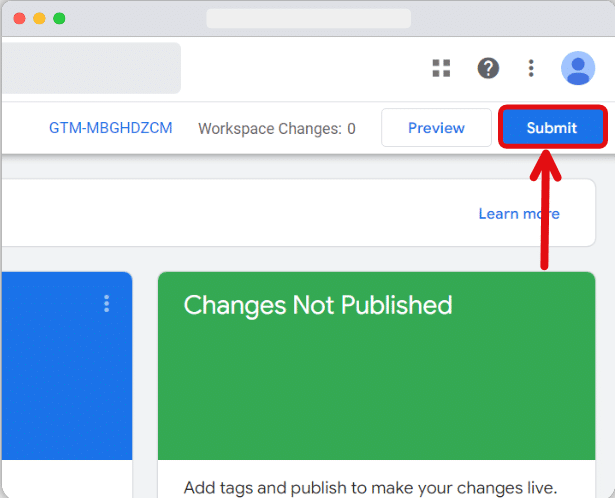Open the Google apps grid icon
615x498 pixels.
[x=441, y=68]
